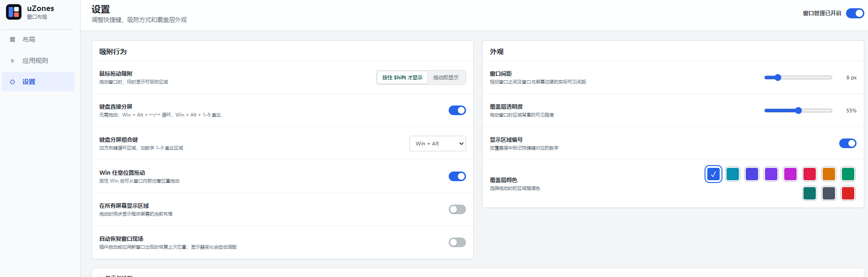The width and height of the screenshot is (868, 277).
Task: Toggle the 显示区域编号 switch
Action: [x=847, y=144]
